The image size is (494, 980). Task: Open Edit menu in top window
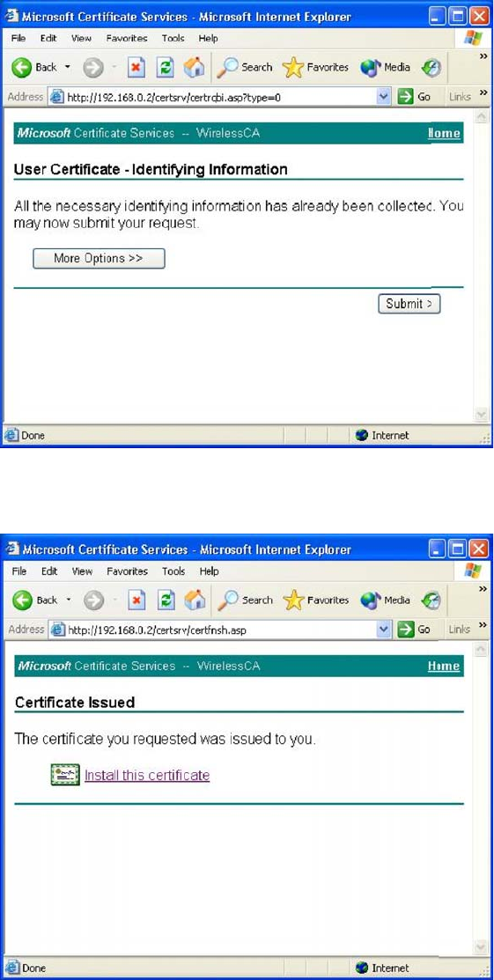tap(48, 38)
